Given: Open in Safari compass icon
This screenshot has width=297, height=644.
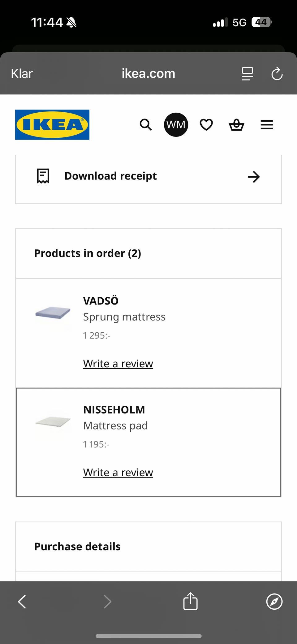Looking at the screenshot, I should coord(274,601).
